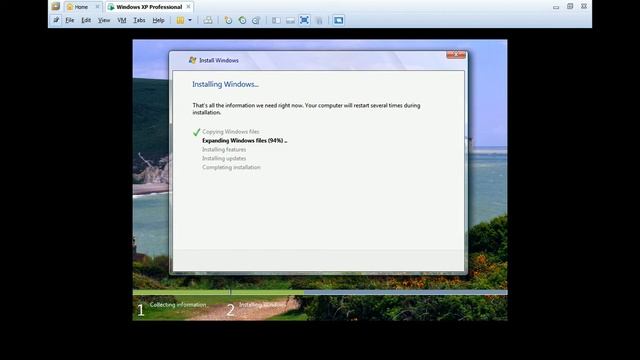The width and height of the screenshot is (640, 360).
Task: Minimize the VMware window
Action: 556,7
